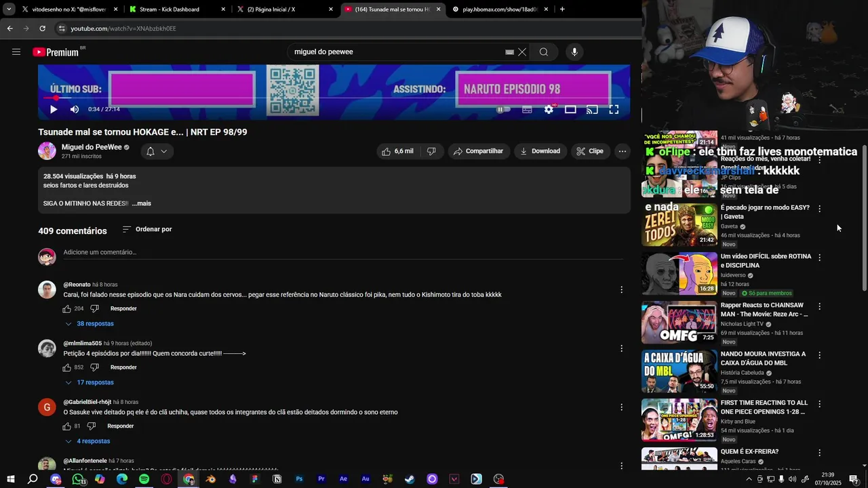Run search with the magnifier button

point(544,52)
